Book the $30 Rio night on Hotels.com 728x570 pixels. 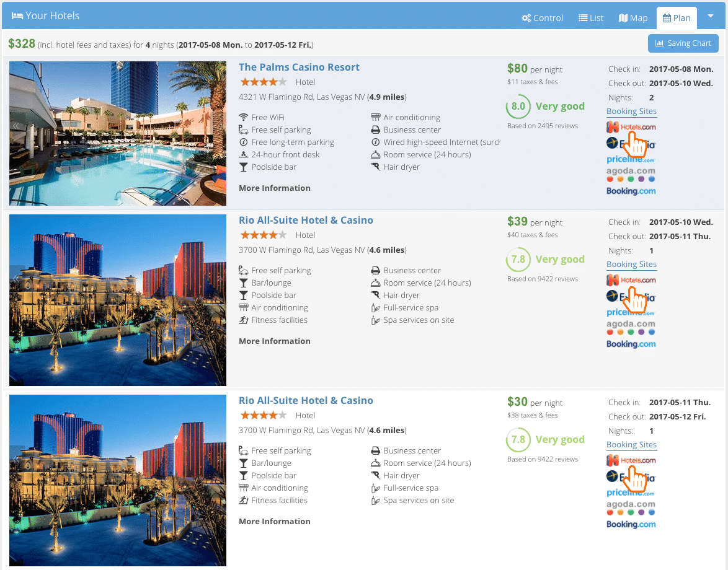coord(631,460)
